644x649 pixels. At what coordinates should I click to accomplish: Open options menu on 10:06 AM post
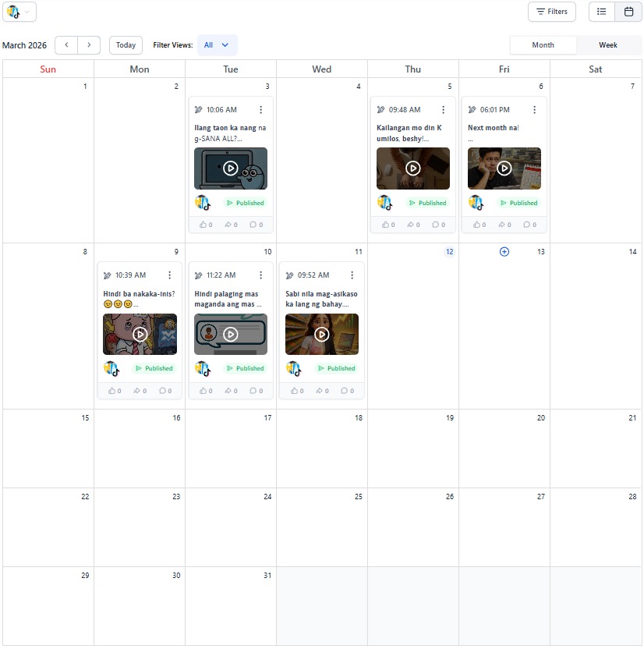pyautogui.click(x=261, y=110)
